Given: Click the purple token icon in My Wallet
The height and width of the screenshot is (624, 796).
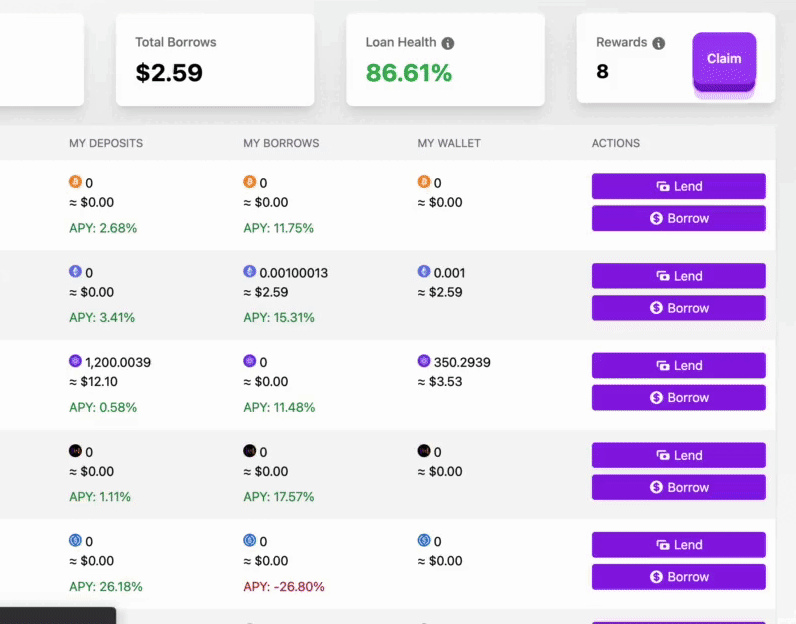Looking at the screenshot, I should tap(424, 361).
